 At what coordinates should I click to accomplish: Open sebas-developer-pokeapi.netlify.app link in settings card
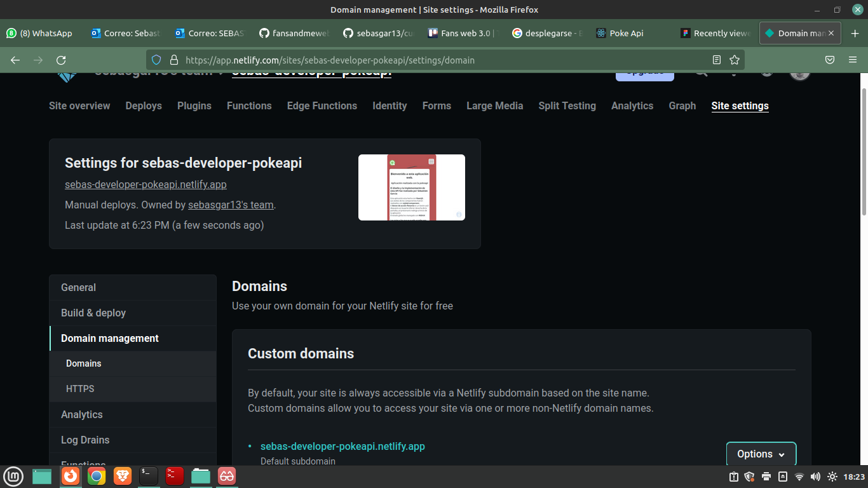[146, 184]
